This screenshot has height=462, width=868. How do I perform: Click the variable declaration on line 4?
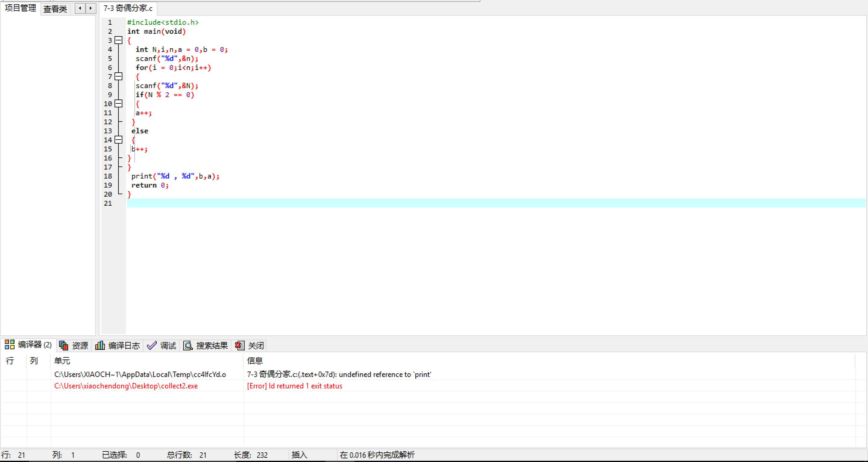[182, 49]
